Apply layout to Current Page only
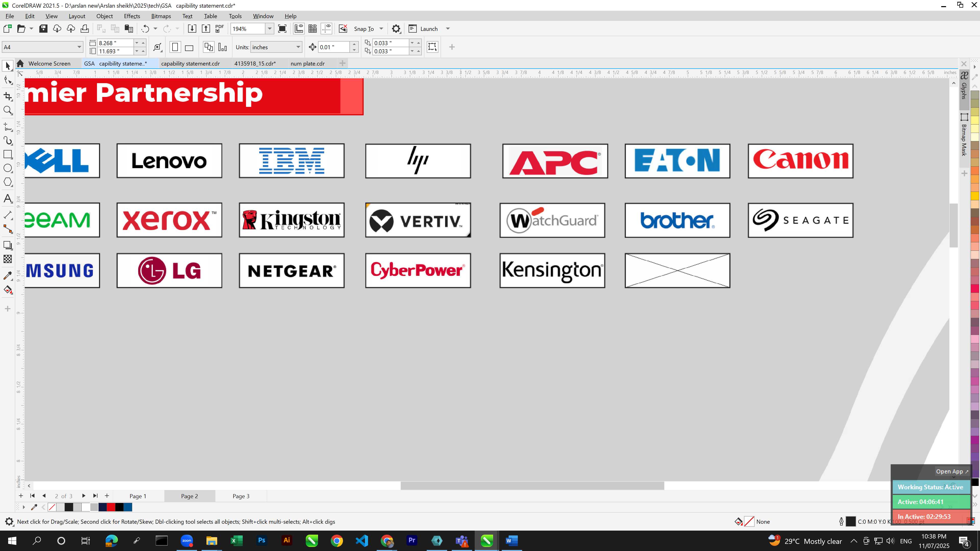Viewport: 980px width, 551px height. tap(223, 47)
